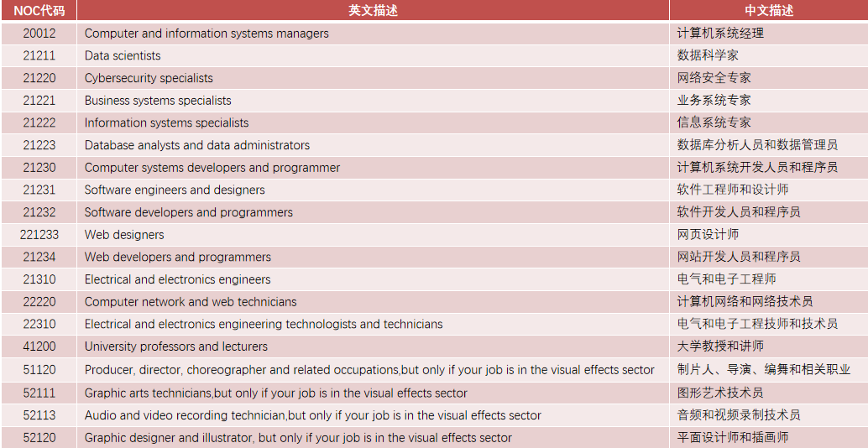The height and width of the screenshot is (448, 868).
Task: Select Software developers and programmers text
Action: click(x=189, y=212)
